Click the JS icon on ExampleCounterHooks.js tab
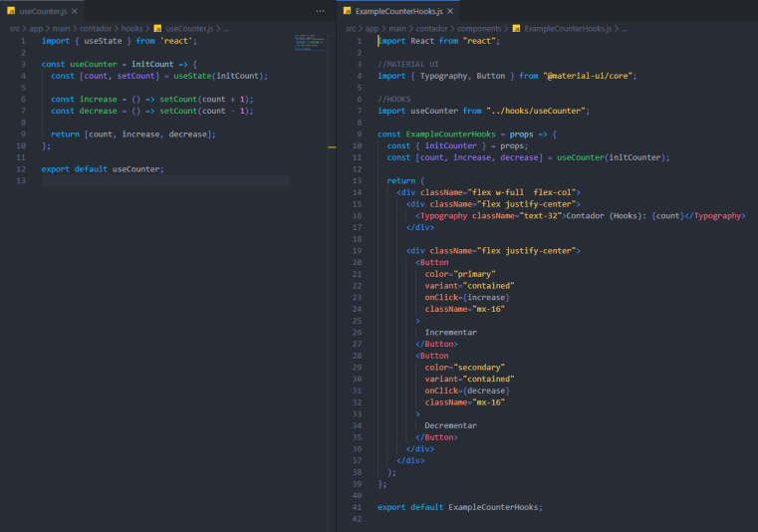The image size is (758, 532). 349,10
